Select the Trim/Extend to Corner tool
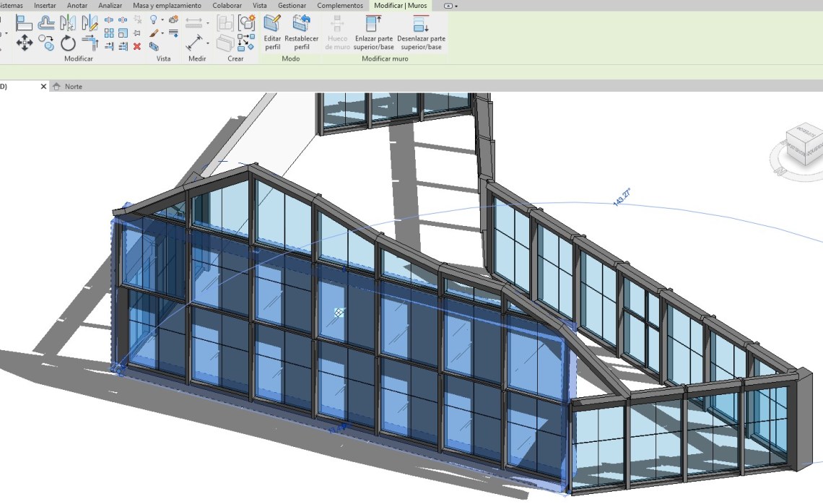The height and width of the screenshot is (504, 823). click(x=90, y=43)
